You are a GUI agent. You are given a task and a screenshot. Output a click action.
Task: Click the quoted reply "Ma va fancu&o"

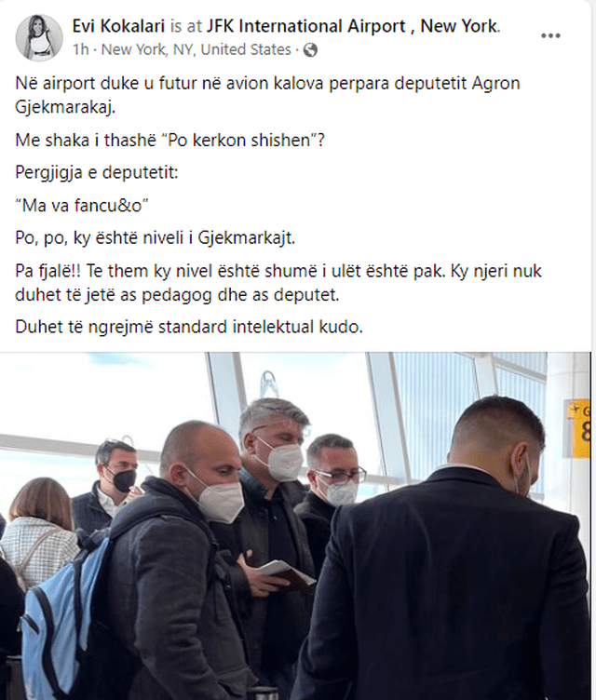click(x=82, y=206)
